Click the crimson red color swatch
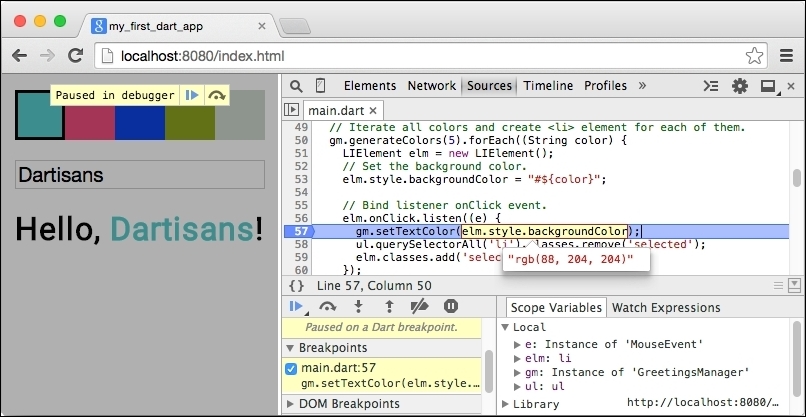 click(89, 122)
